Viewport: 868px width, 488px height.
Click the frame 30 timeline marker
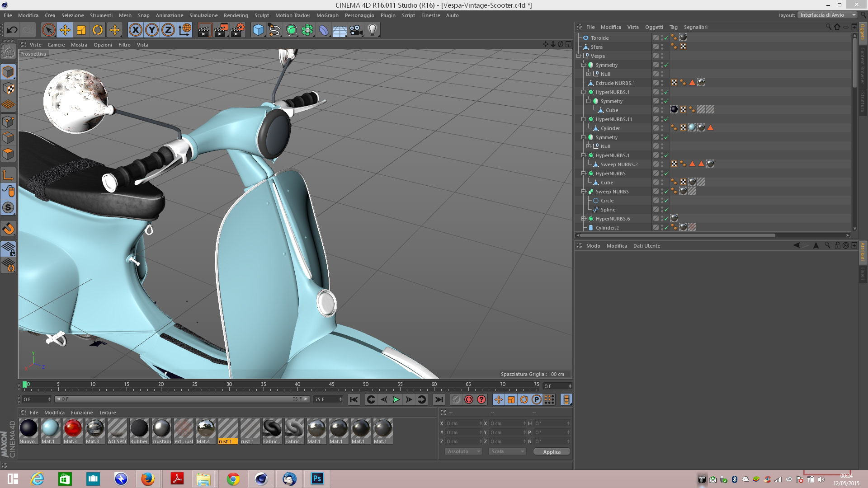click(x=229, y=385)
